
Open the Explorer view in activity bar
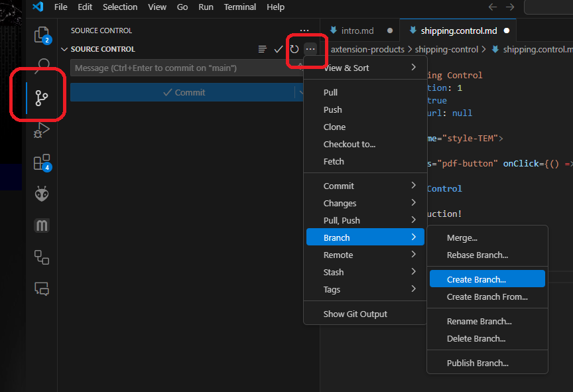[x=42, y=34]
